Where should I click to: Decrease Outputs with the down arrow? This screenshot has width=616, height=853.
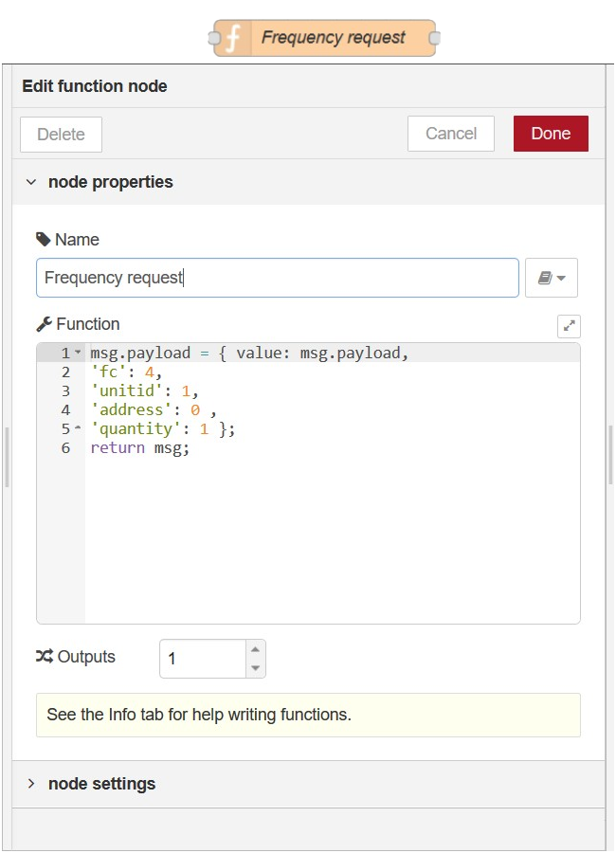[255, 668]
